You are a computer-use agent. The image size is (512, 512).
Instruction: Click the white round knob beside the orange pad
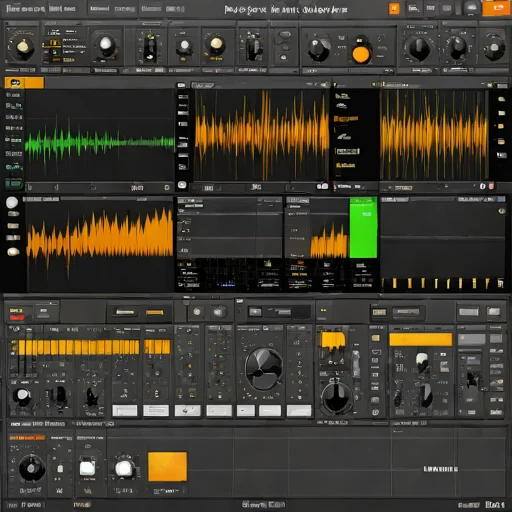coord(124,468)
